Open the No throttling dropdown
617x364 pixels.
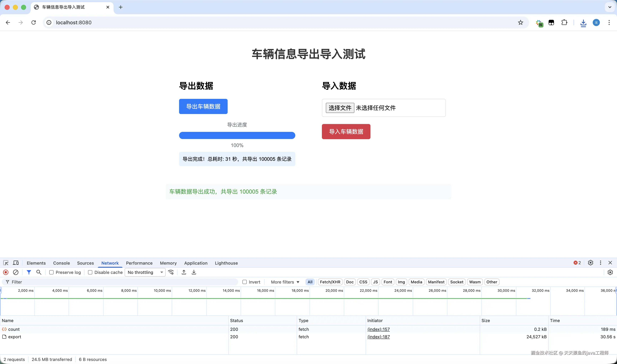(x=145, y=272)
